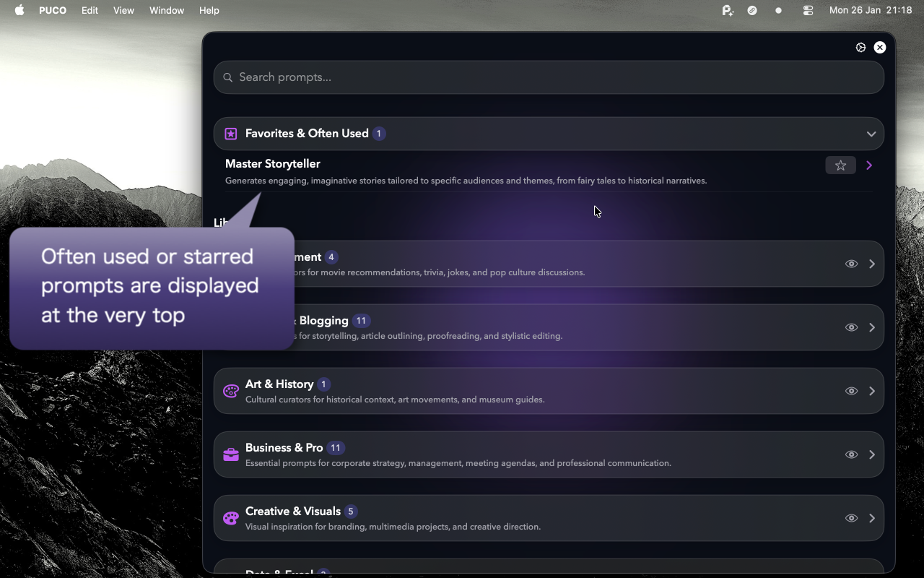Open the Help menu
This screenshot has width=924, height=578.
209,10
